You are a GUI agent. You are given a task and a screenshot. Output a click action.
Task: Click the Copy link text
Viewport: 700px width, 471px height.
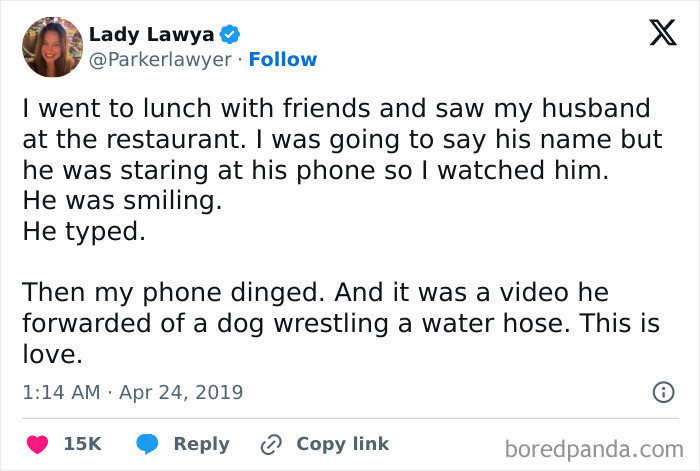pos(342,444)
